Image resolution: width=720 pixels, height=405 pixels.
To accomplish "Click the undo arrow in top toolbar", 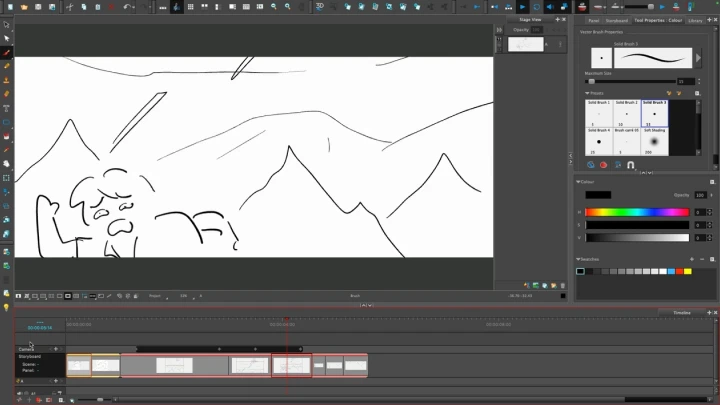I will 126,6.
